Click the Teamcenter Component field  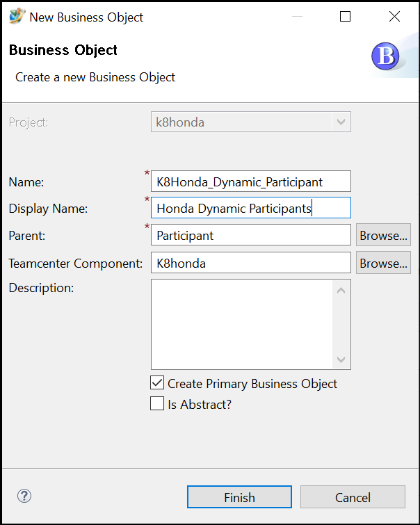tap(251, 263)
